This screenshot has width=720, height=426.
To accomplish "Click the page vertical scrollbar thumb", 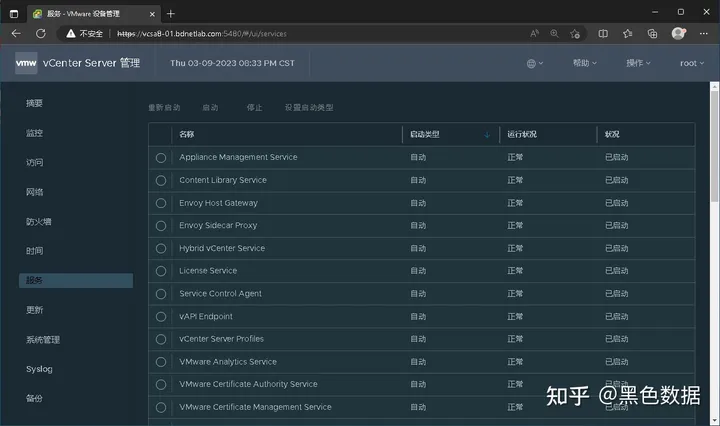I will click(714, 146).
